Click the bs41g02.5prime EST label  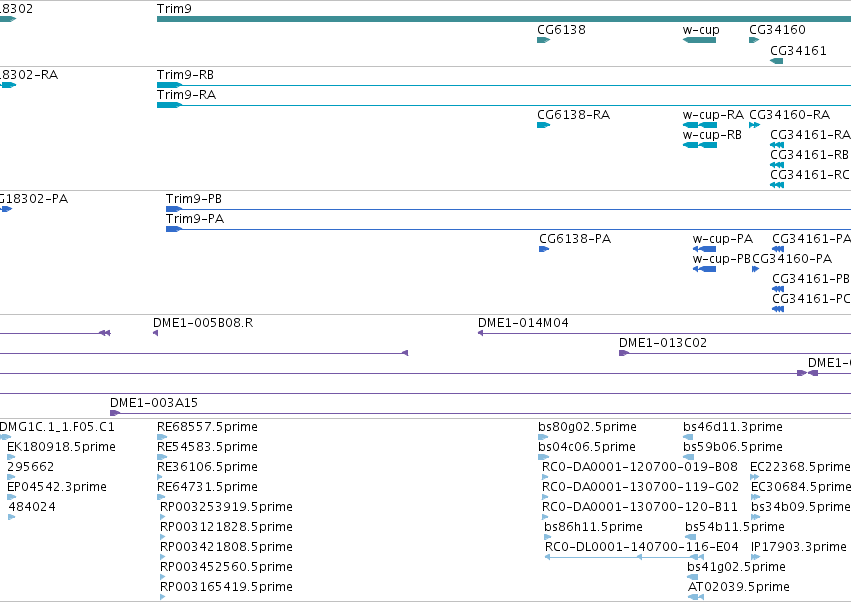[736, 567]
